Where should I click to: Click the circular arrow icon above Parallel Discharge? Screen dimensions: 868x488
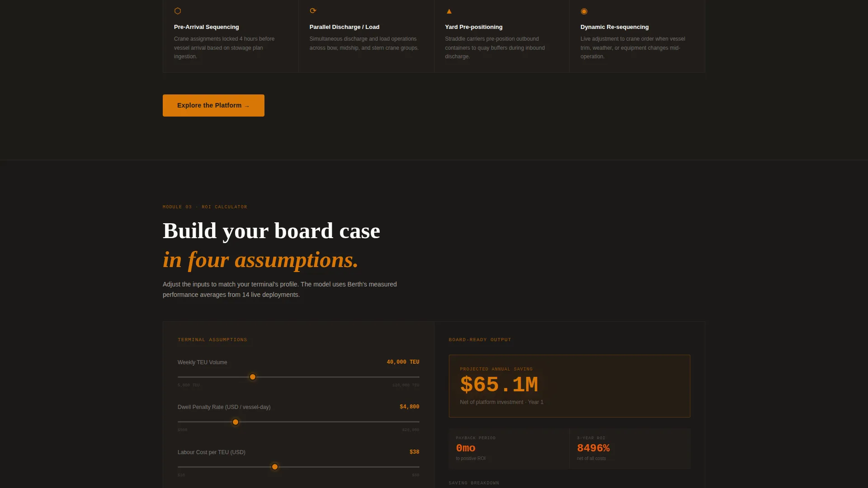[x=313, y=11]
